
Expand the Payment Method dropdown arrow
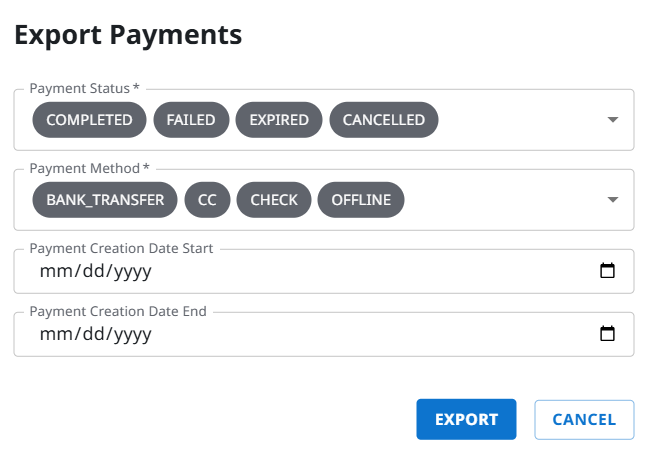click(613, 200)
